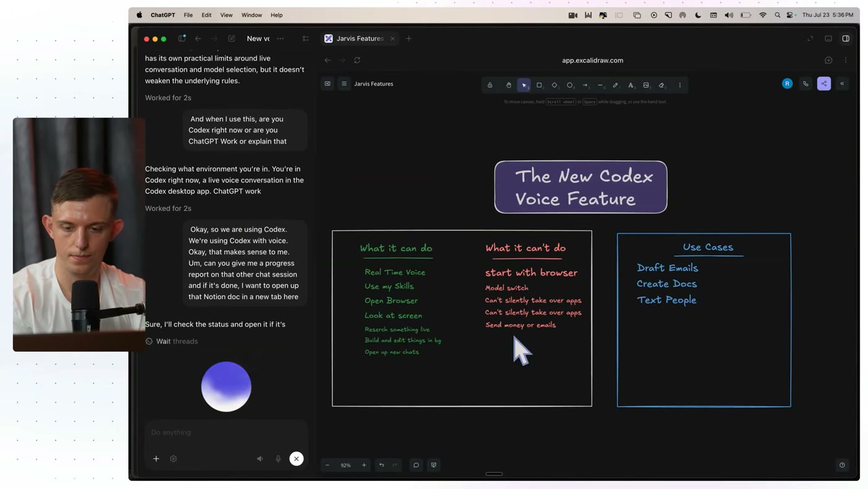
Task: Toggle the microphone in chat input
Action: pyautogui.click(x=278, y=459)
